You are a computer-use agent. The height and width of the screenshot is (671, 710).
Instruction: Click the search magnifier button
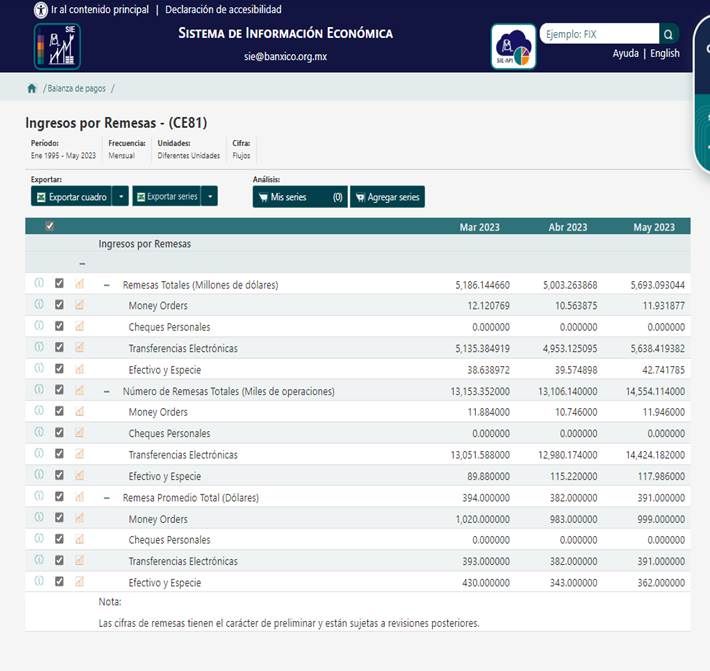pyautogui.click(x=669, y=34)
